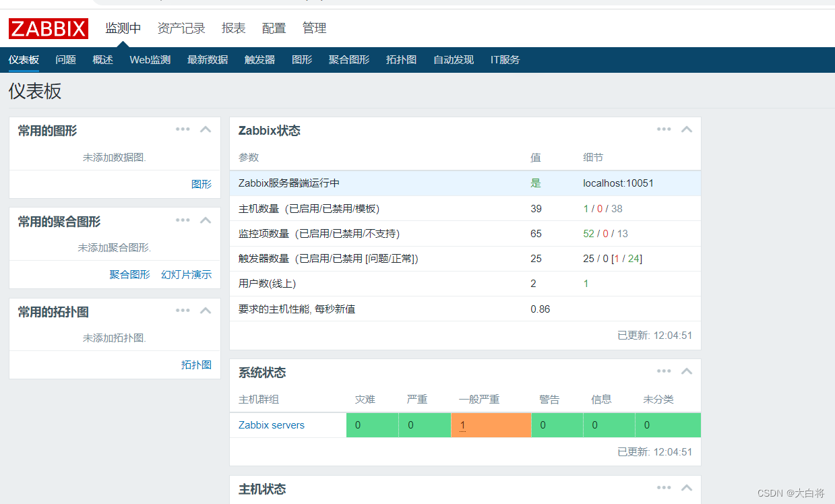The image size is (835, 504).
Task: Open the 拓扑图 submenu tab
Action: tap(402, 60)
